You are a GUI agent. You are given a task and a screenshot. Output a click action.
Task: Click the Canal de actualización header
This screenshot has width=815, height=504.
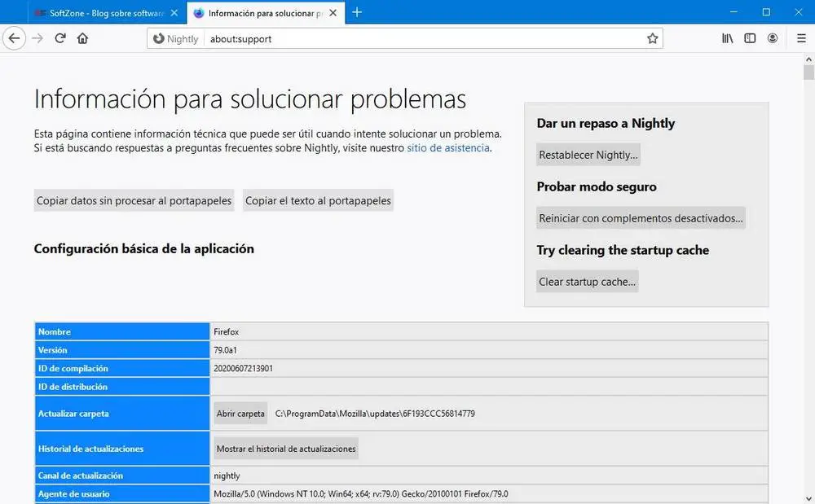coord(122,476)
